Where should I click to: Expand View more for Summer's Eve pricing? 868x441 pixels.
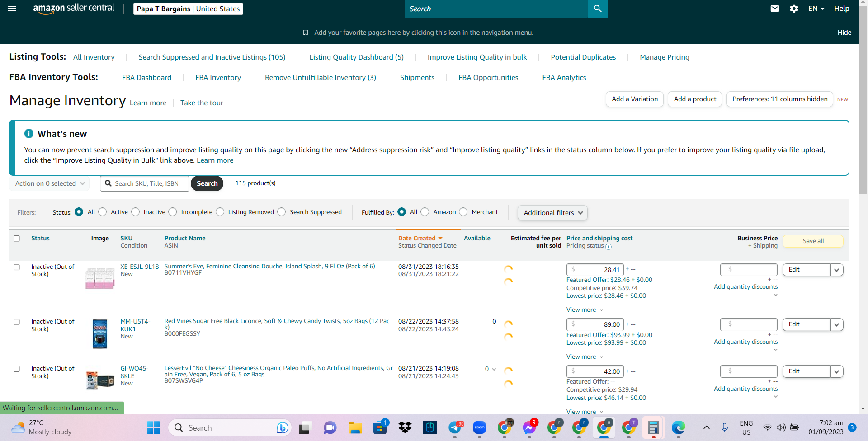[585, 310]
